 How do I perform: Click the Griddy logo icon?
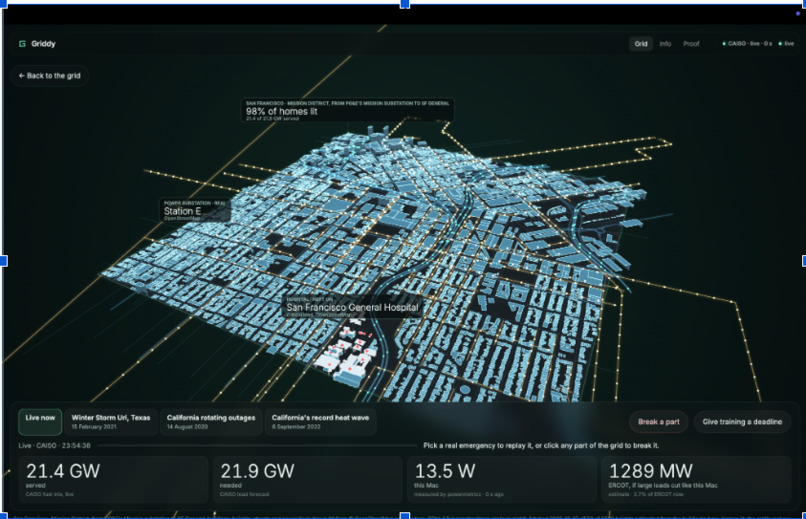click(x=22, y=44)
